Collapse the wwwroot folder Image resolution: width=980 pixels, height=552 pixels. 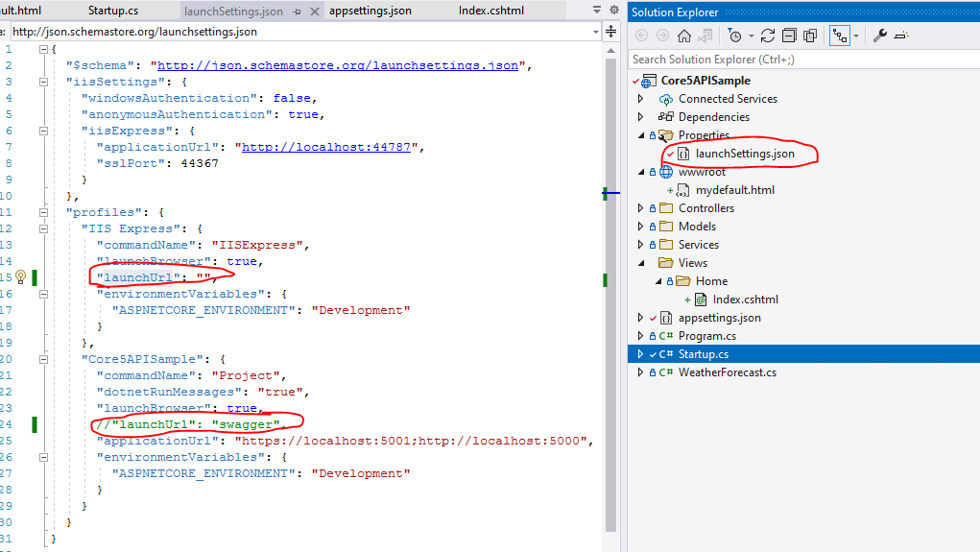point(640,172)
